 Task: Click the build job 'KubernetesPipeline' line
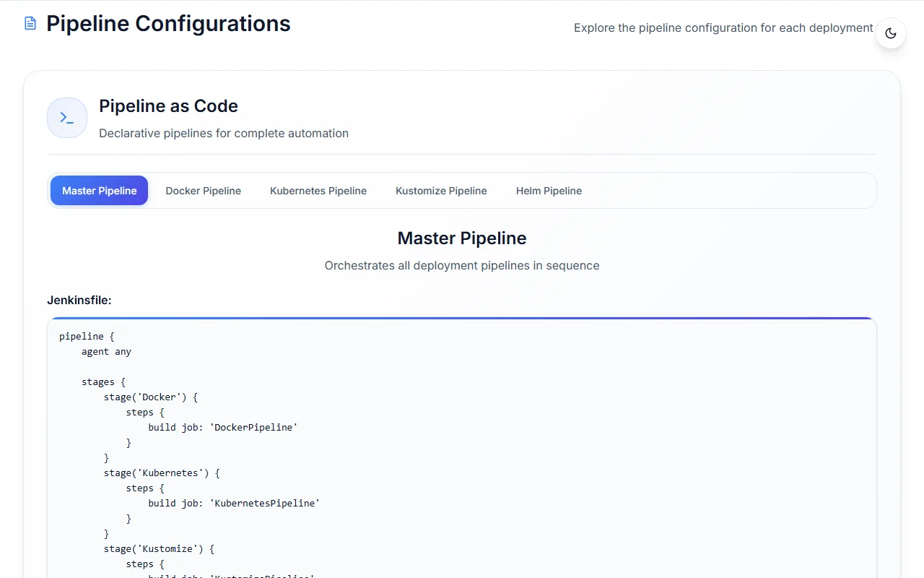click(234, 504)
